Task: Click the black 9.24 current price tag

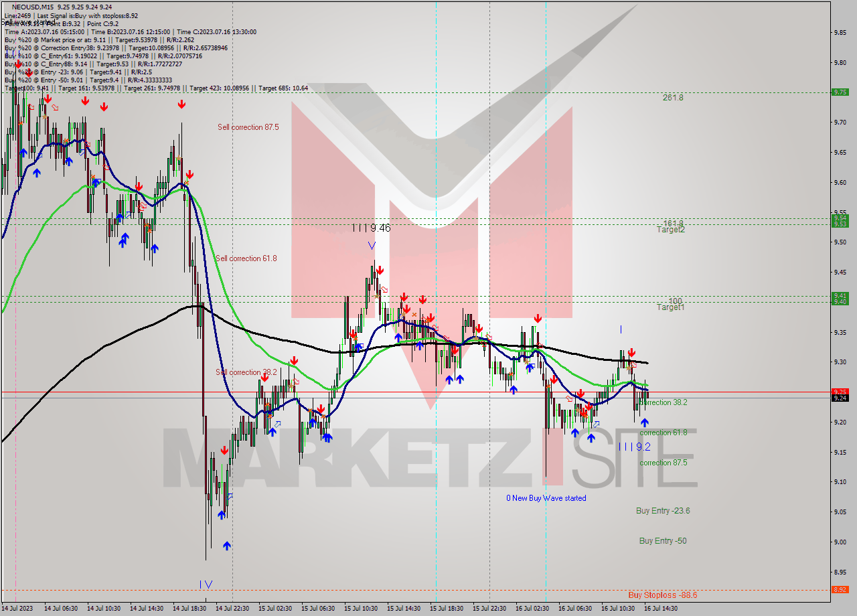Action: point(840,398)
